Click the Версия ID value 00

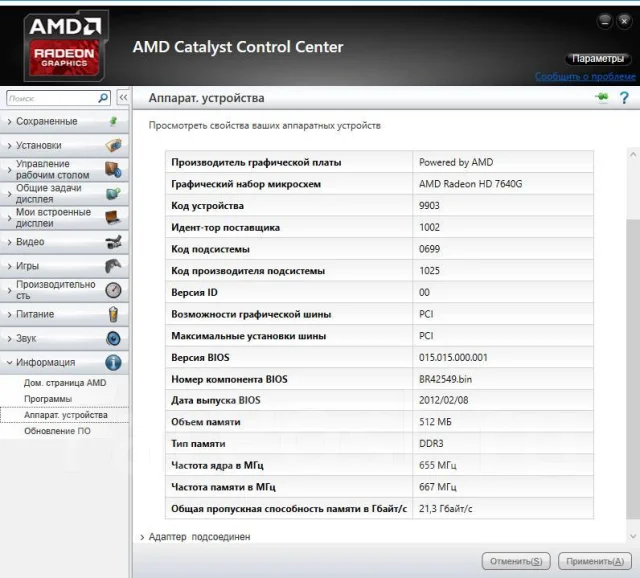coord(424,292)
